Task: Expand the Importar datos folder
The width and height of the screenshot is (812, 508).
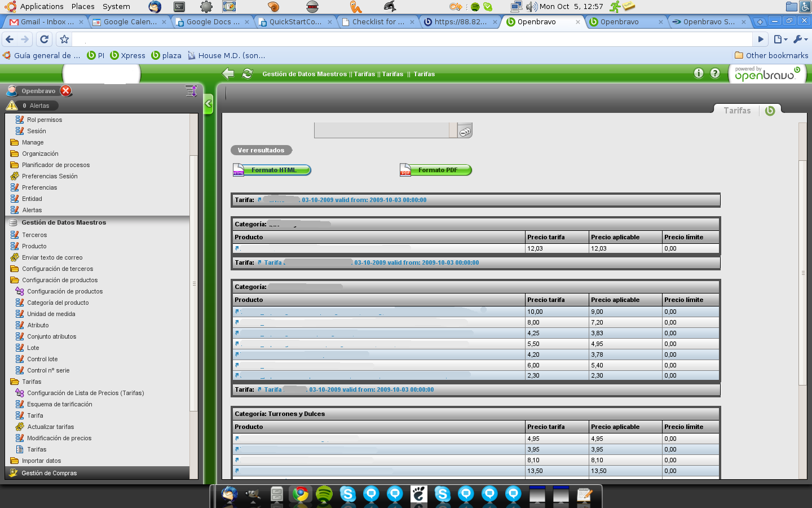Action: coord(15,461)
